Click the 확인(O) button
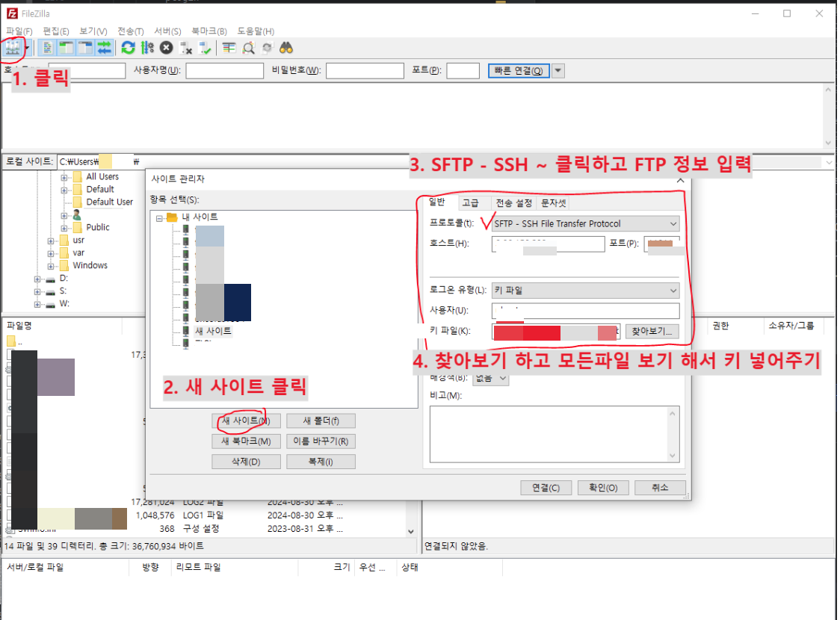The width and height of the screenshot is (840, 620). click(603, 488)
